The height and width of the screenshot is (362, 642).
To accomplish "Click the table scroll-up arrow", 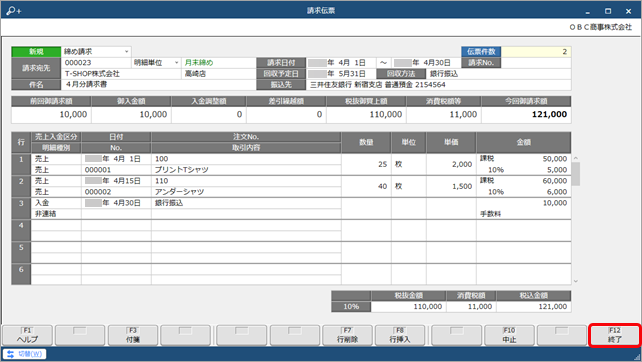I will point(576,158).
